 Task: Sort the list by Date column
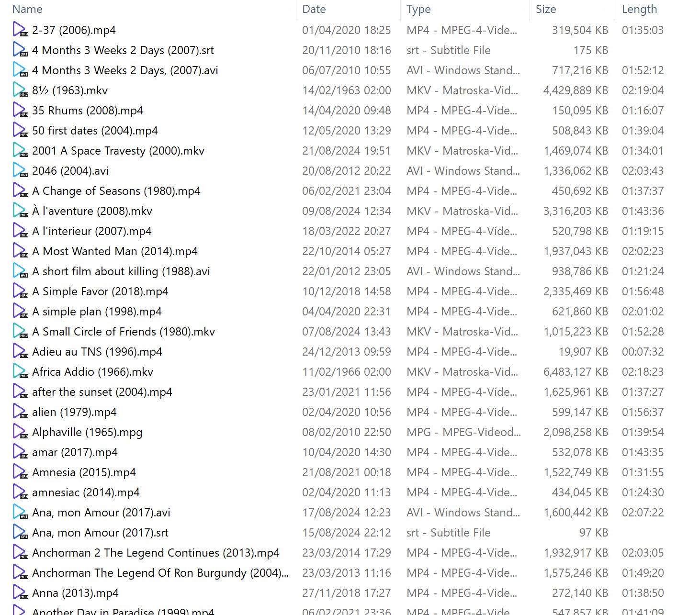[314, 9]
